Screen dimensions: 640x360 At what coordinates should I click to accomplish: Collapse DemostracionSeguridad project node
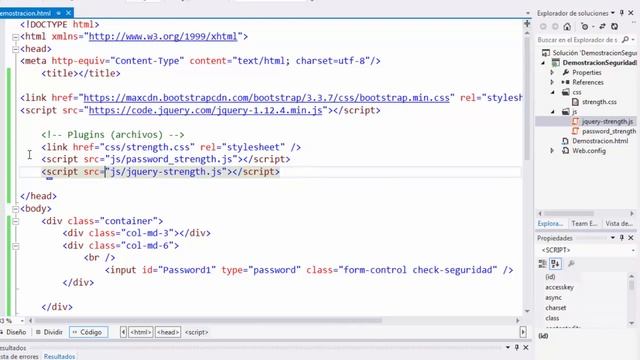543,63
